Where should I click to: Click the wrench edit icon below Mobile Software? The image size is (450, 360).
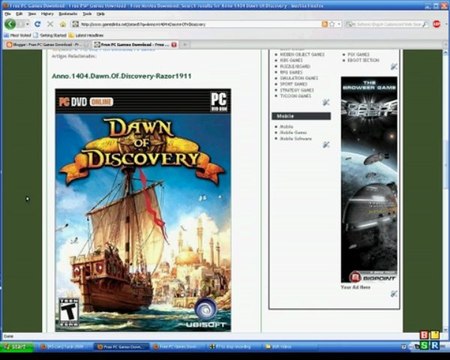pos(326,144)
